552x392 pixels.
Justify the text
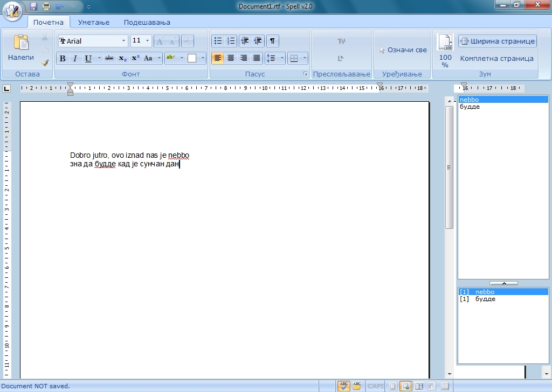(257, 58)
